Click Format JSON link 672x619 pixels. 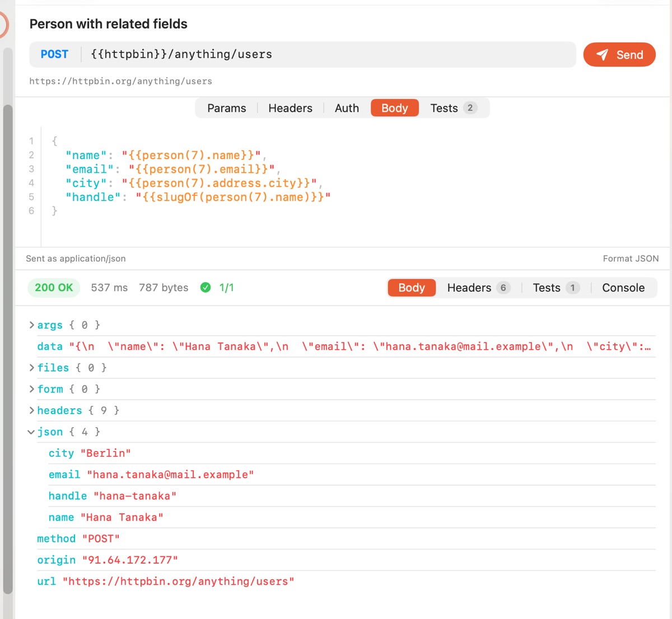tap(631, 259)
